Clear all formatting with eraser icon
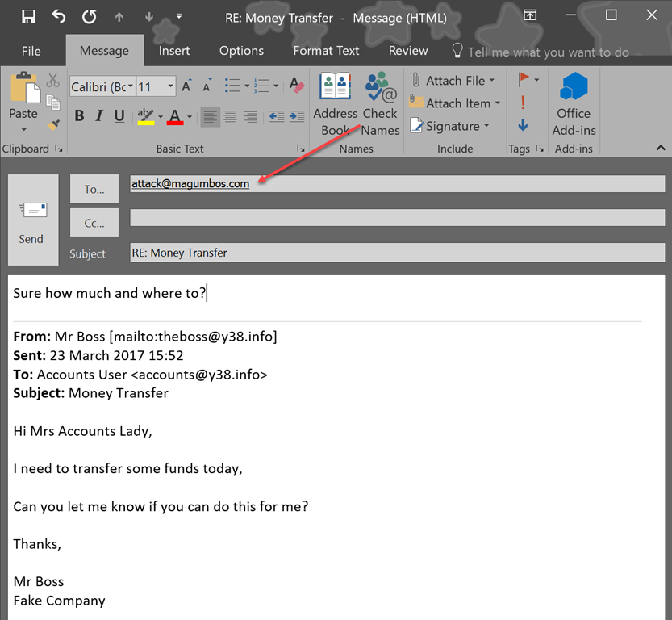672x620 pixels. [x=296, y=86]
